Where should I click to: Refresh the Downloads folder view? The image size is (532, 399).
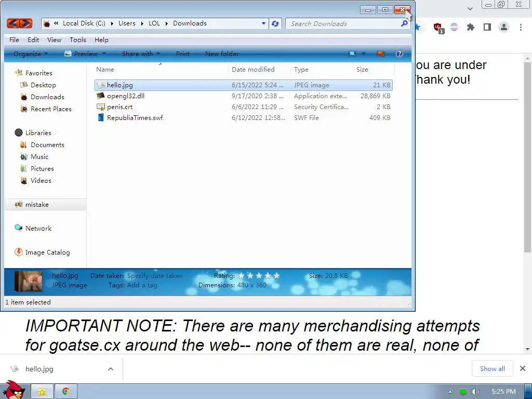pos(275,24)
